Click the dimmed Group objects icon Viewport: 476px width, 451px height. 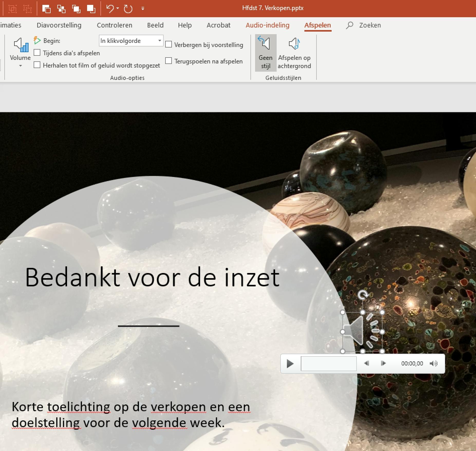tap(12, 9)
